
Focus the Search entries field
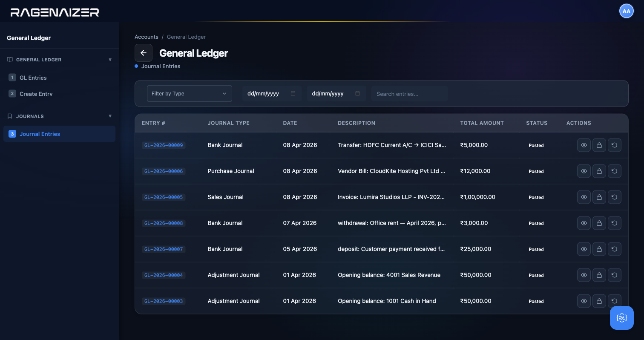click(x=410, y=94)
